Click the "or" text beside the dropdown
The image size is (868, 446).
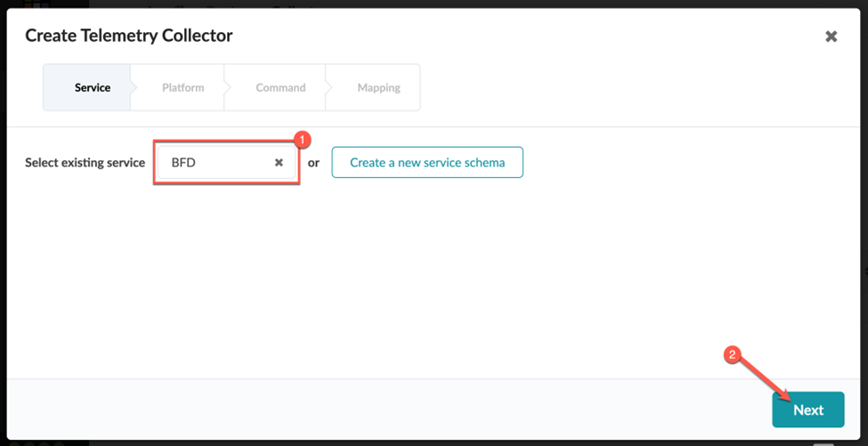pyautogui.click(x=313, y=163)
